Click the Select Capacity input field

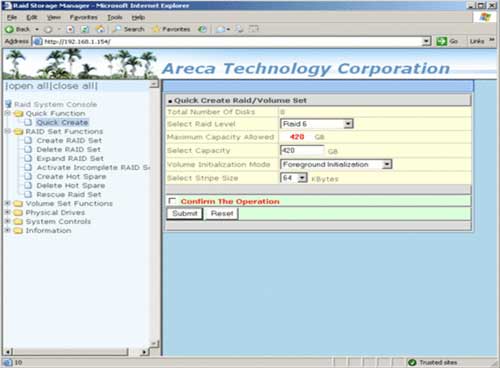coord(302,150)
